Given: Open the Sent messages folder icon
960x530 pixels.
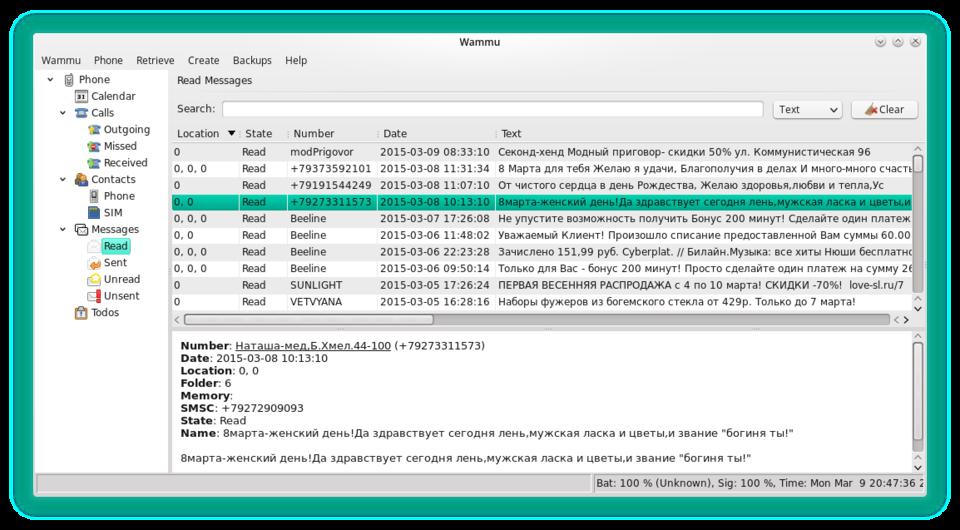Looking at the screenshot, I should click(94, 263).
